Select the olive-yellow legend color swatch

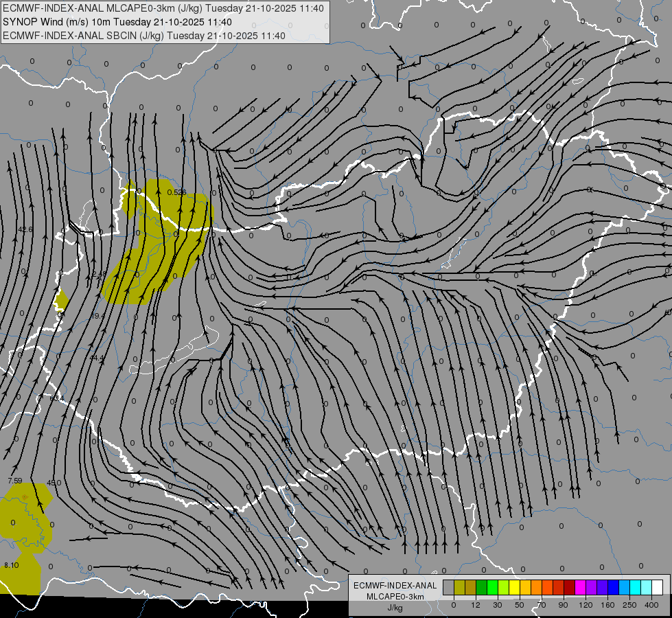(459, 587)
